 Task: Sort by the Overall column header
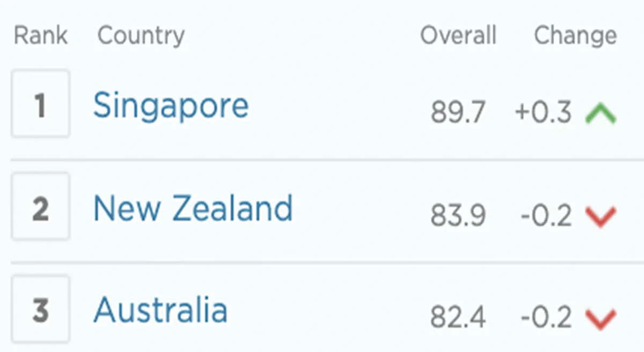[458, 36]
